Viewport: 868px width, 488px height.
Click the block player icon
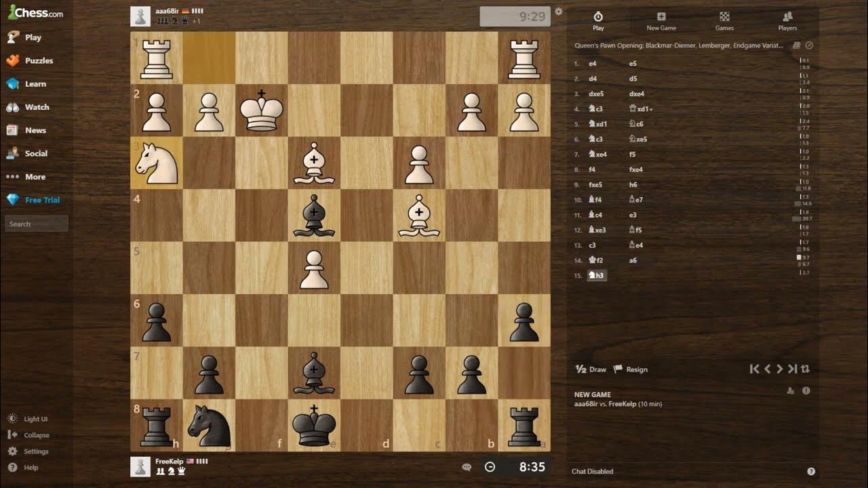tap(790, 390)
